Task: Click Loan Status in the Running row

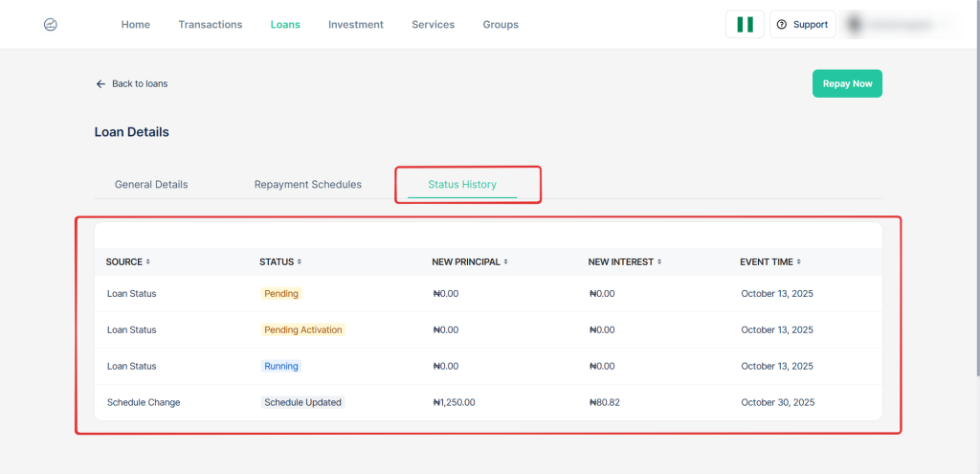Action: click(131, 366)
